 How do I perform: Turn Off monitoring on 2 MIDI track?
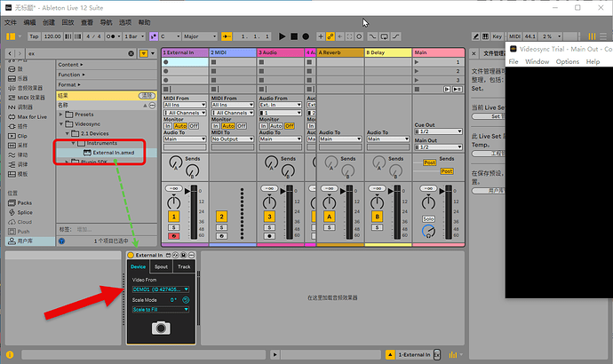(x=239, y=126)
